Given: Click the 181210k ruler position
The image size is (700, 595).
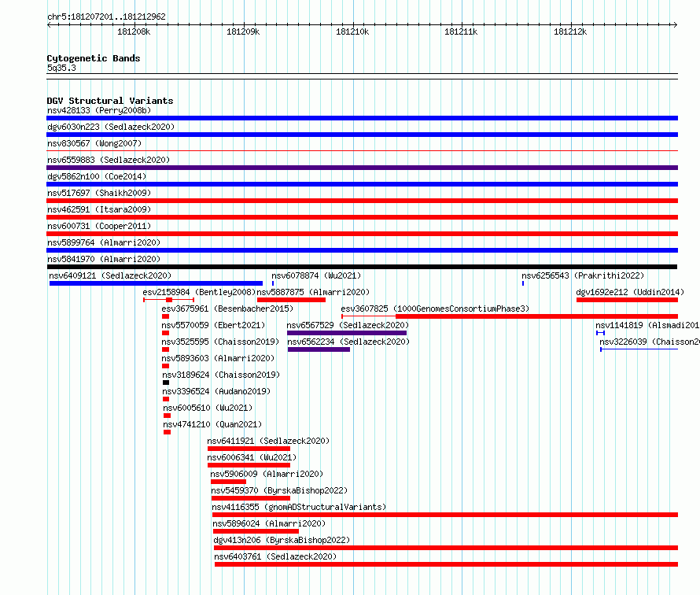Looking at the screenshot, I should (352, 31).
